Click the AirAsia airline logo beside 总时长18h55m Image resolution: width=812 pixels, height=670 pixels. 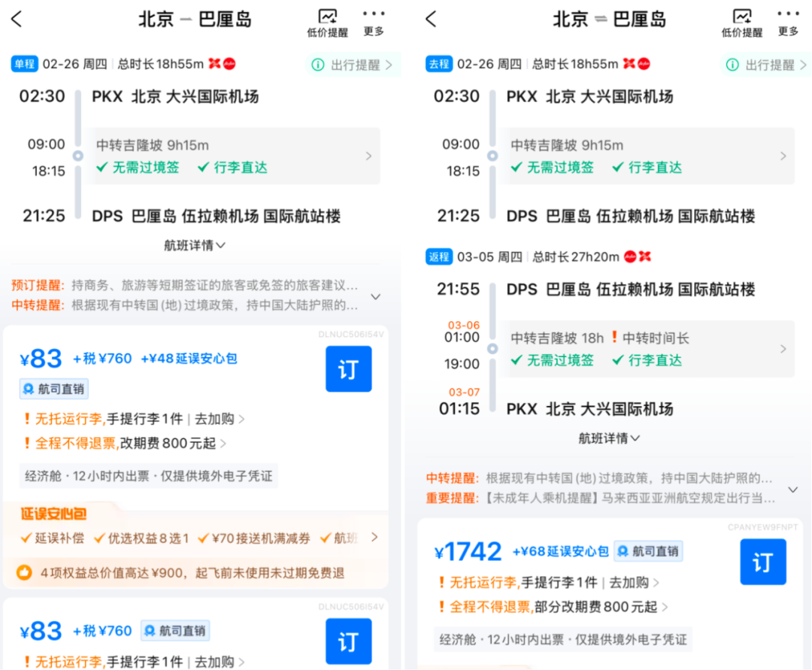pyautogui.click(x=220, y=63)
